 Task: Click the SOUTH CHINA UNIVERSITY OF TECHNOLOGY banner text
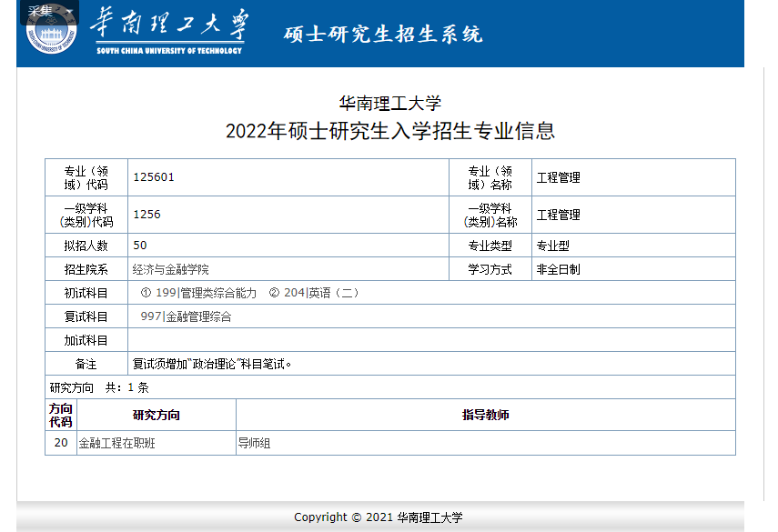(x=169, y=51)
